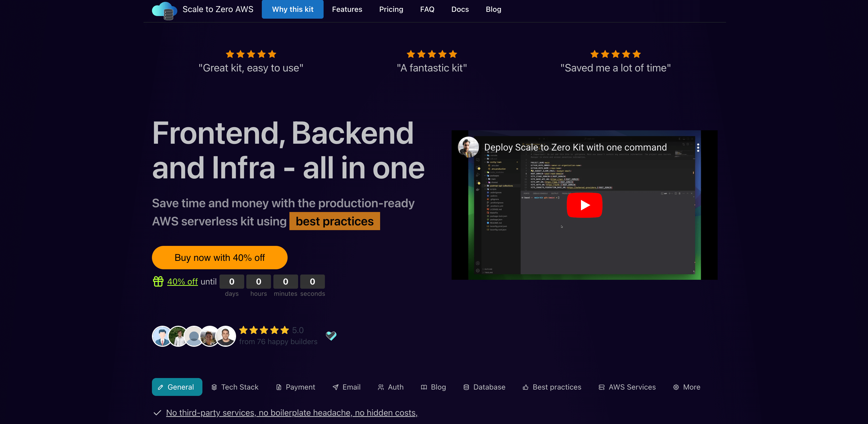The height and width of the screenshot is (424, 868).
Task: Click the Buy now with 40% off button
Action: point(219,258)
